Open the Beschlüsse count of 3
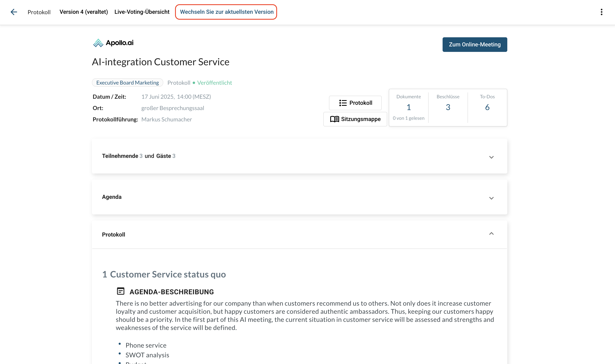 click(448, 107)
